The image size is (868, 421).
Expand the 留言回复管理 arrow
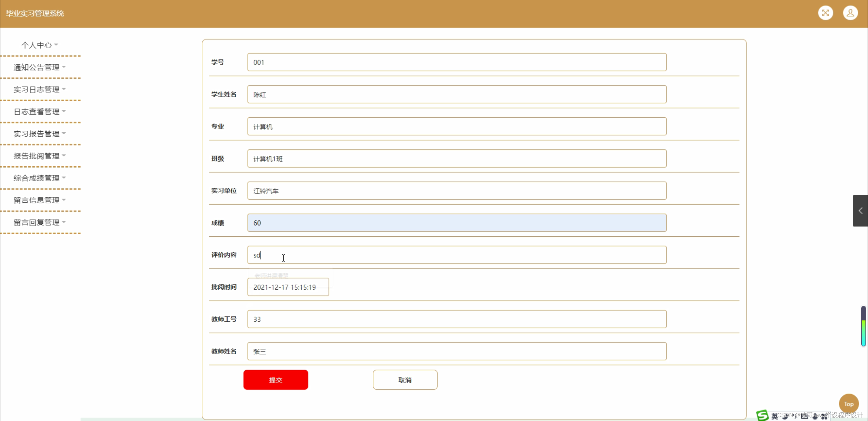point(64,222)
